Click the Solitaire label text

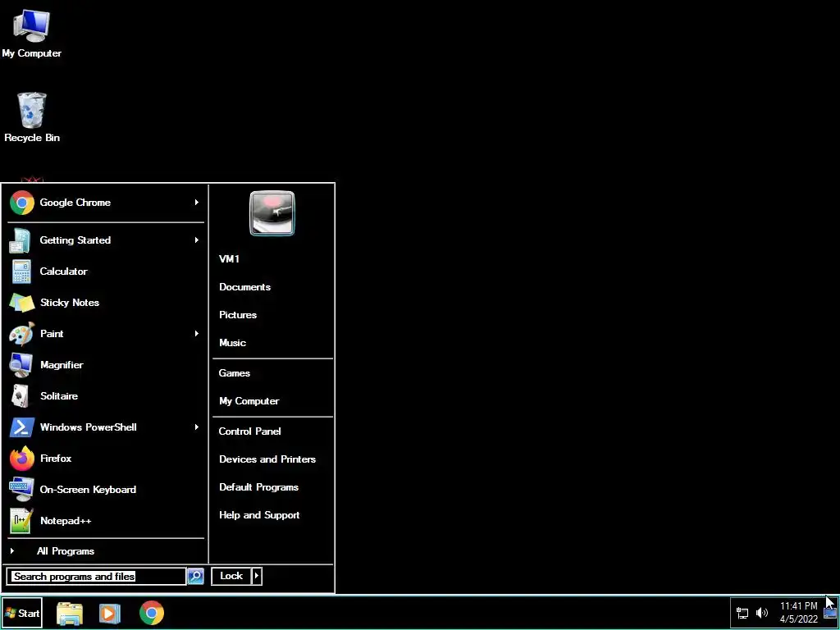coord(59,396)
